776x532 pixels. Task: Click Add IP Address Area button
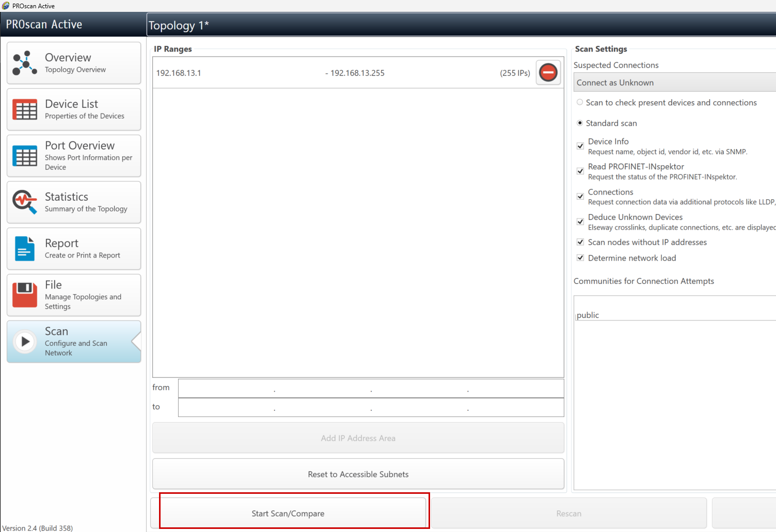pyautogui.click(x=358, y=438)
